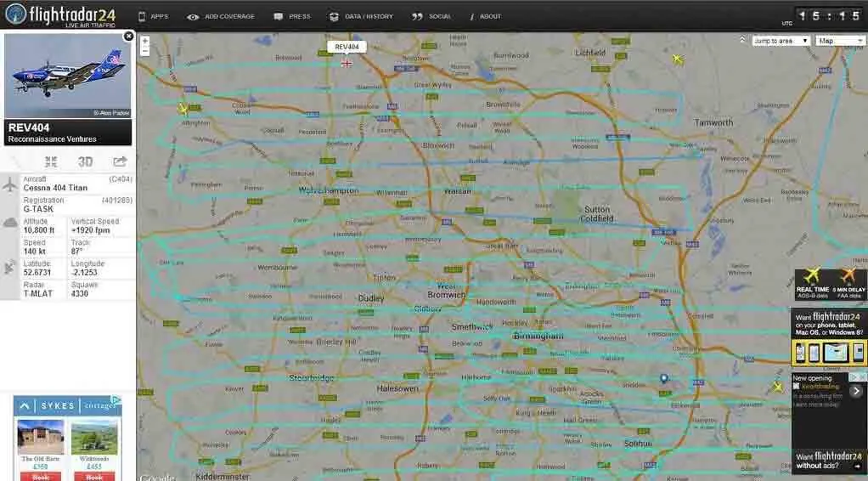This screenshot has height=481, width=868.
Task: Zoom out on the map with minus button
Action: 145,51
